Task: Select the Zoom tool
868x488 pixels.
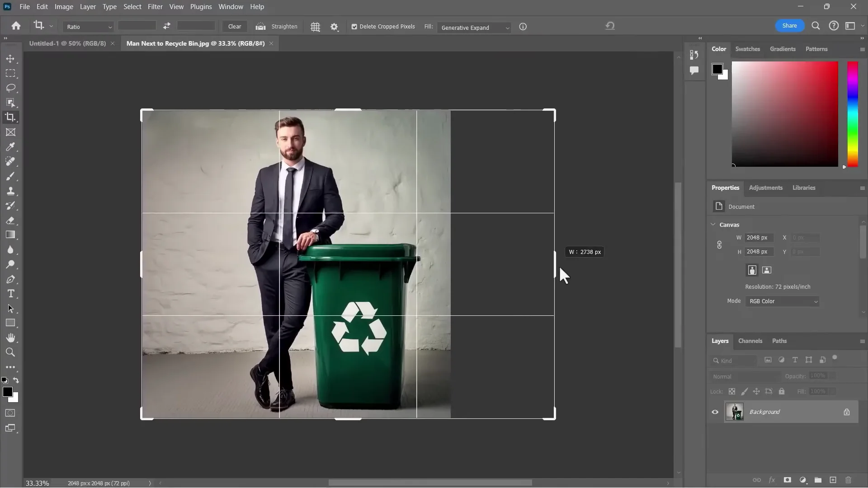Action: (10, 352)
